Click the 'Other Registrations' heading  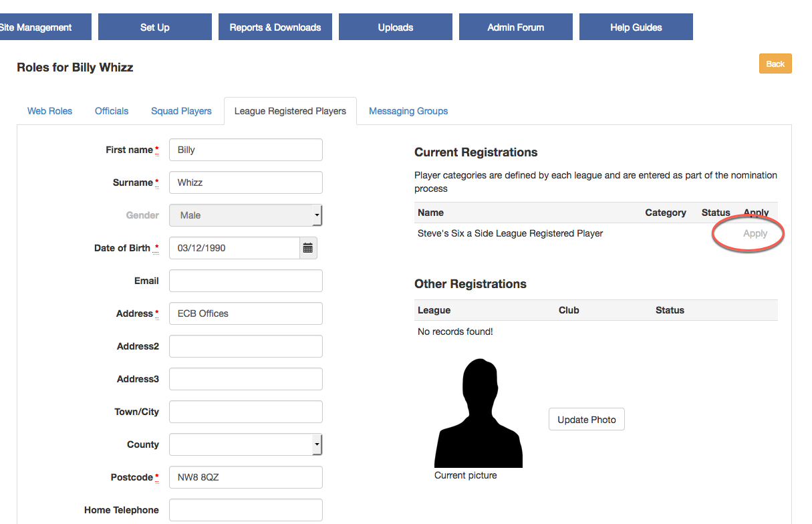(470, 284)
